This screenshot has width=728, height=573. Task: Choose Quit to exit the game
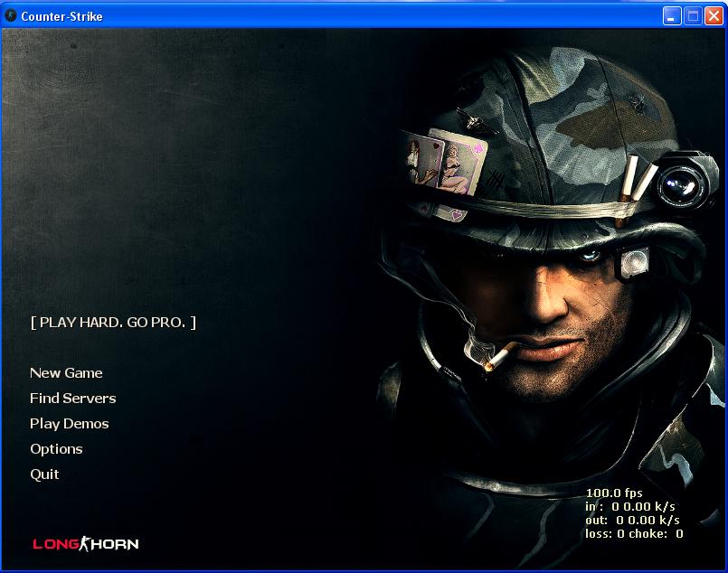pos(44,474)
